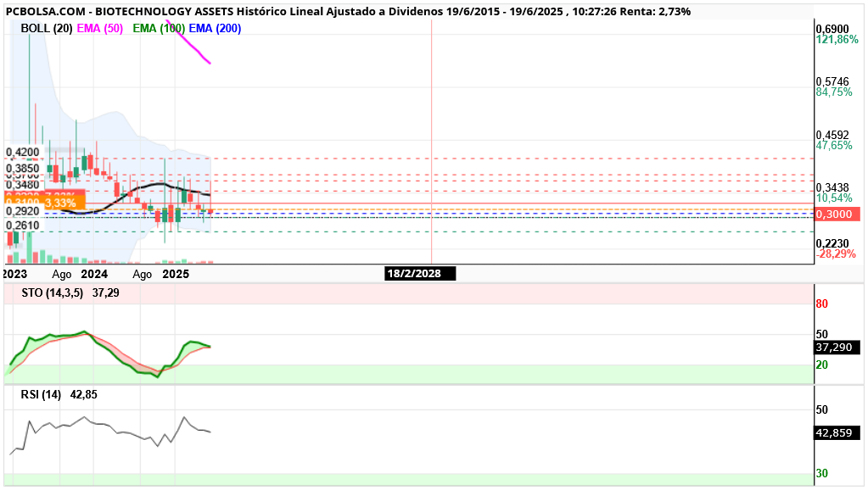Viewport: 868px width, 490px height.
Task: Click the 0,4592 price axis label
Action: coord(832,135)
